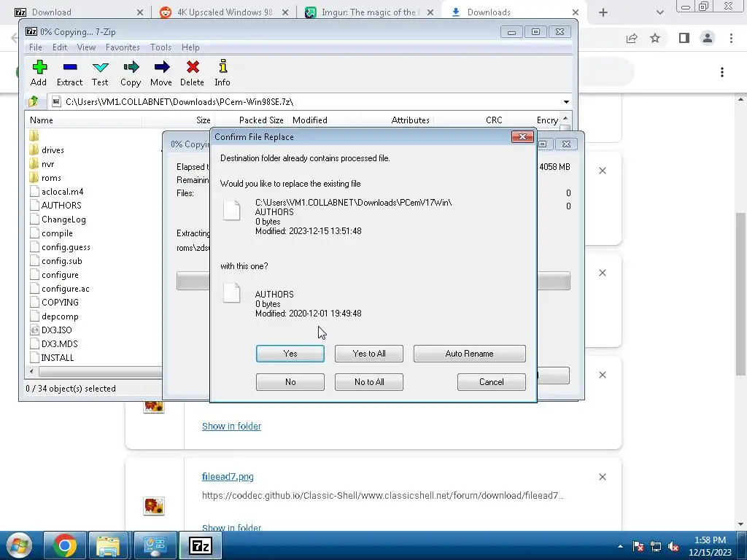Toggle Chrome side panel icon
Viewport: 747px width, 560px height.
click(x=684, y=38)
